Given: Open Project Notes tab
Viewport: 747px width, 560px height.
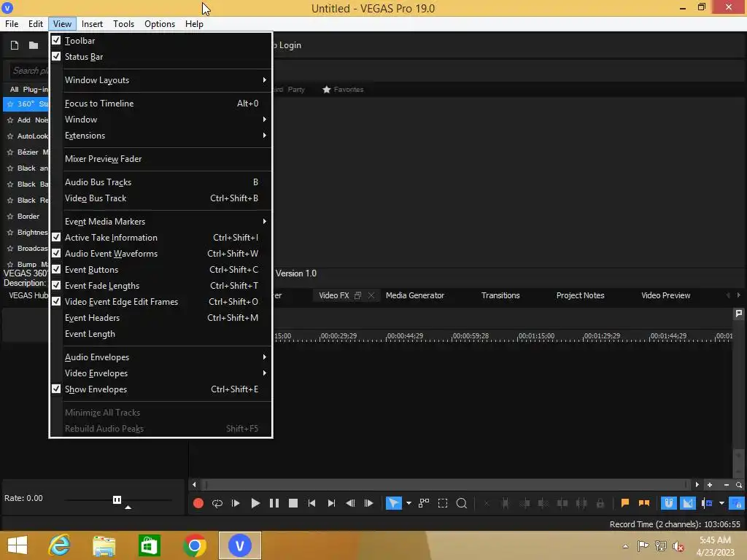Looking at the screenshot, I should click(580, 296).
